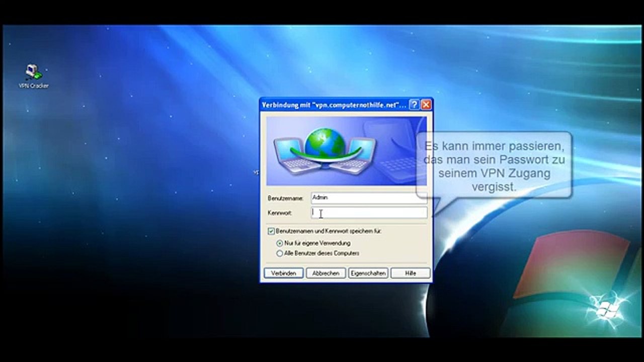This screenshot has width=644, height=362.
Task: Click the dialog Help question mark button
Action: [414, 105]
